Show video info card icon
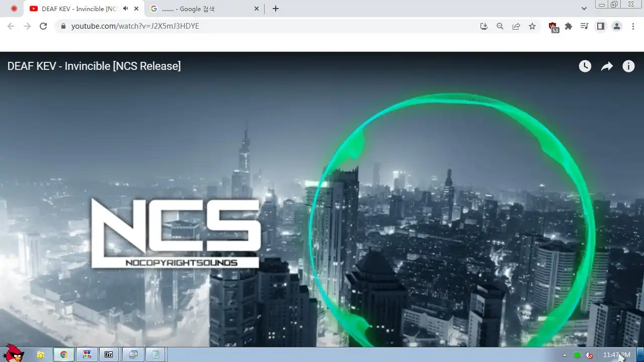The width and height of the screenshot is (644, 362). coord(628,66)
